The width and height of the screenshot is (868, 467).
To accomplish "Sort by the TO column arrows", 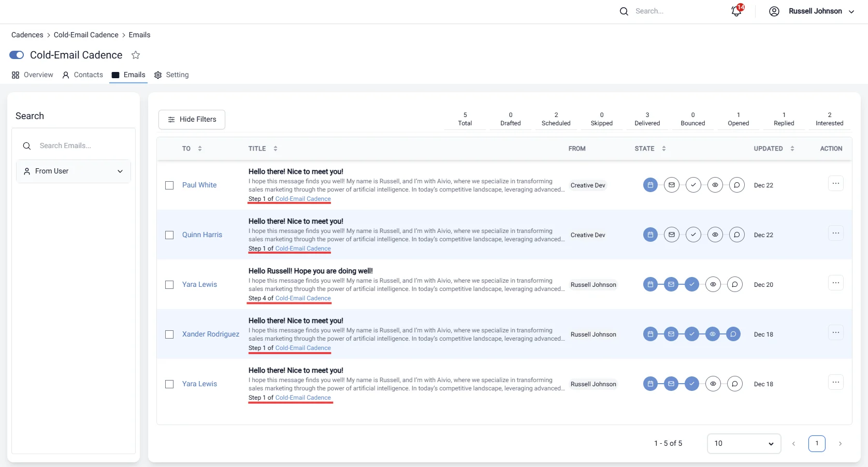I will pos(200,149).
